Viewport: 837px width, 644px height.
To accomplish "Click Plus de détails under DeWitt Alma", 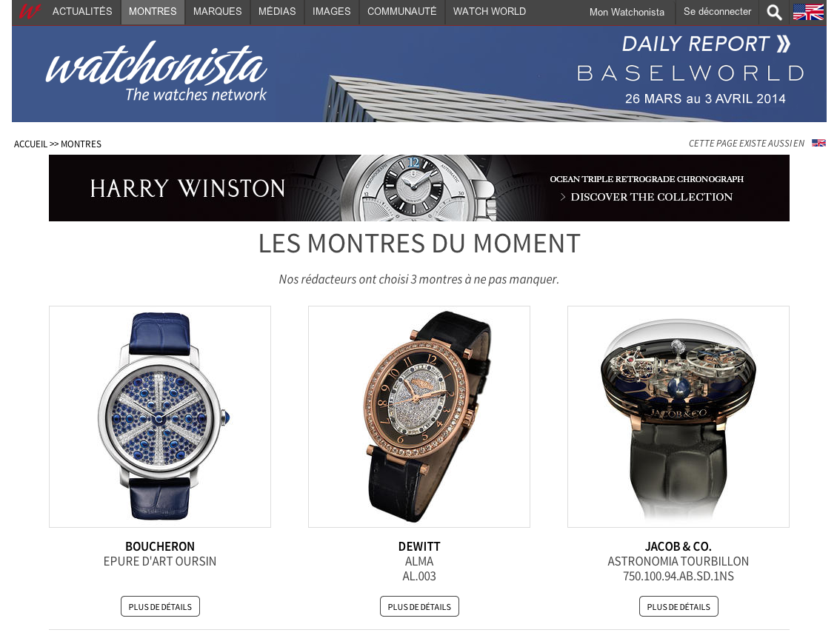I will click(419, 607).
